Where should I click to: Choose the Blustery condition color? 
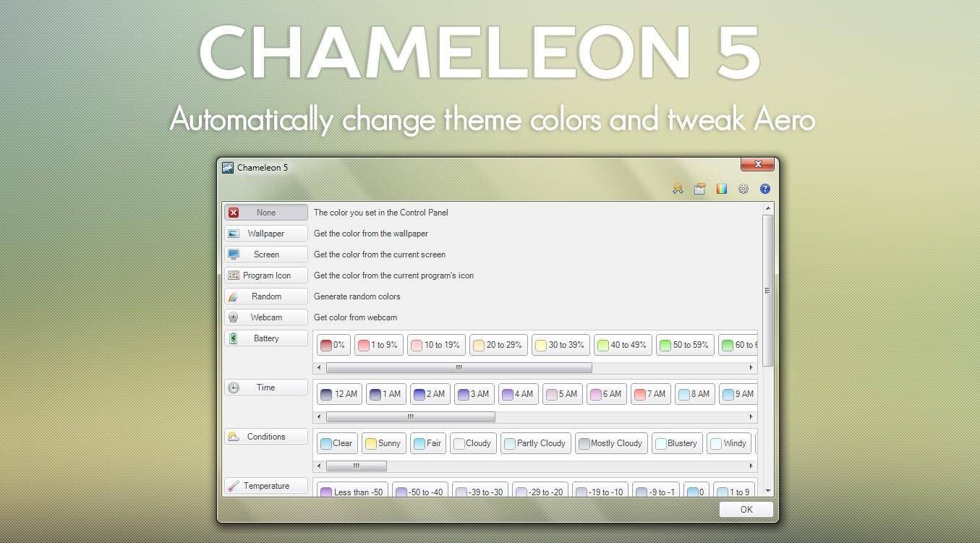pos(677,443)
